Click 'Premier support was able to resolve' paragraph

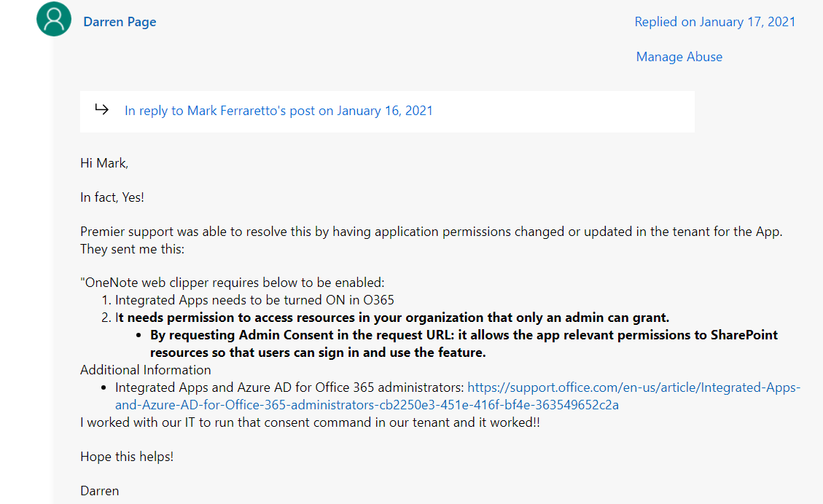432,232
